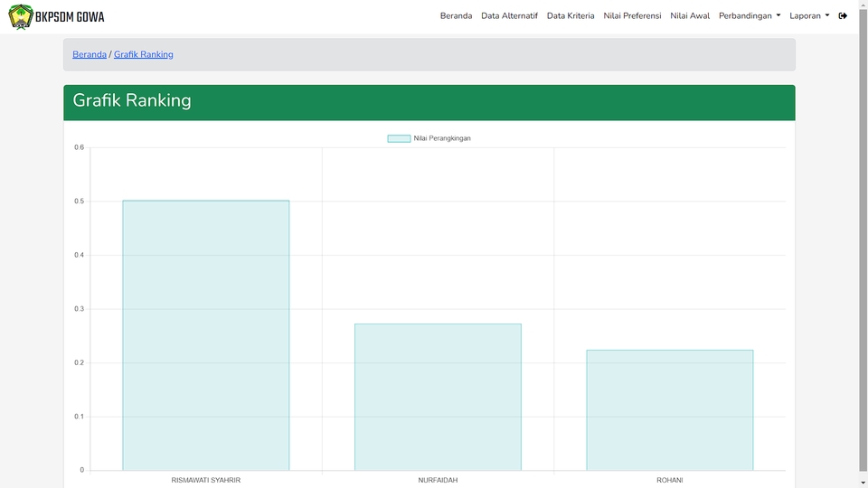Open the Nilai Awal page

pos(690,16)
